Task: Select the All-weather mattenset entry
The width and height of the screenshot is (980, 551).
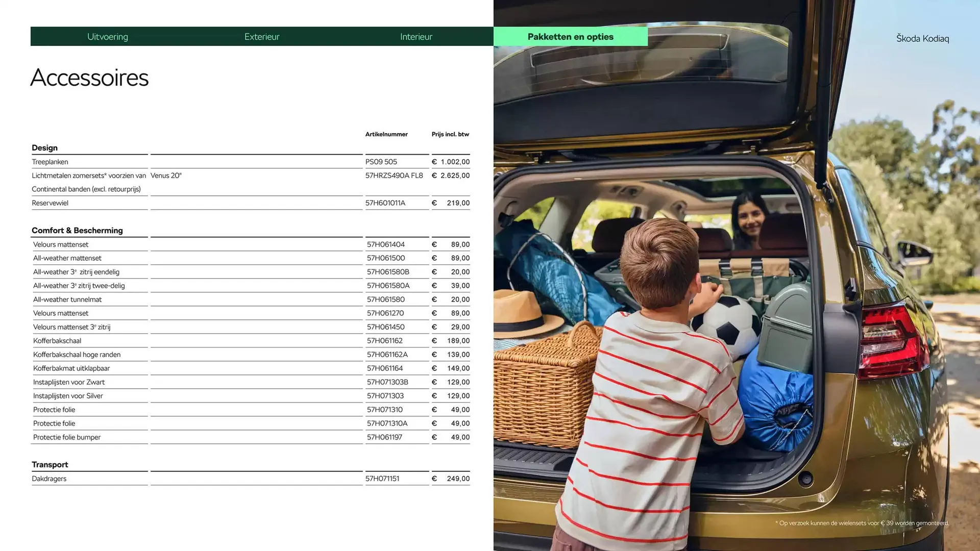Action: [x=67, y=258]
